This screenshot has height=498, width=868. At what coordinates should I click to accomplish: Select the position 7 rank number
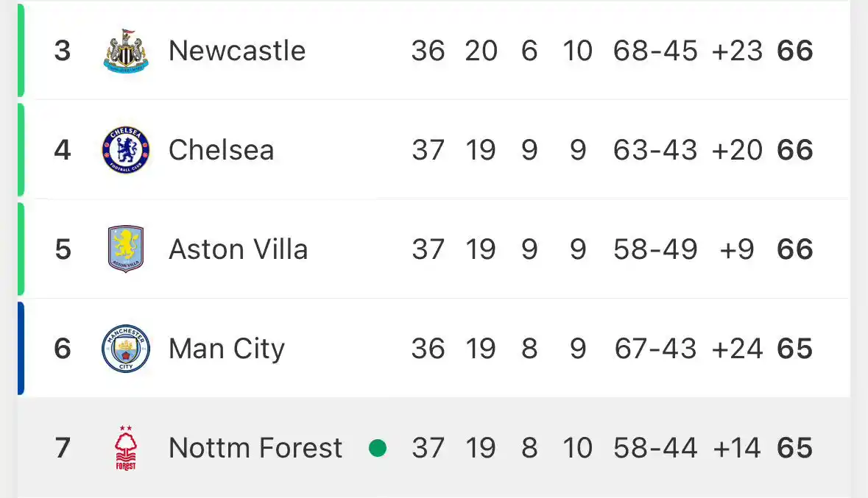point(63,448)
